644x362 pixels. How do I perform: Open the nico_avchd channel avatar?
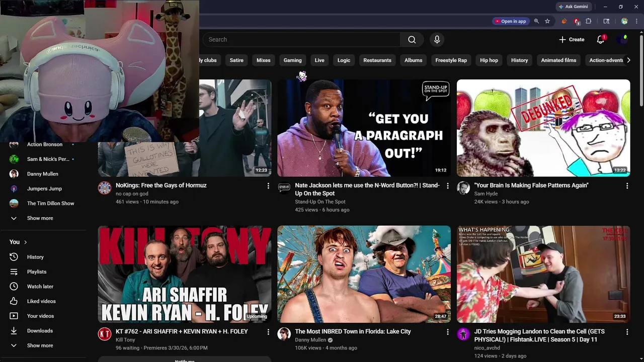463,334
